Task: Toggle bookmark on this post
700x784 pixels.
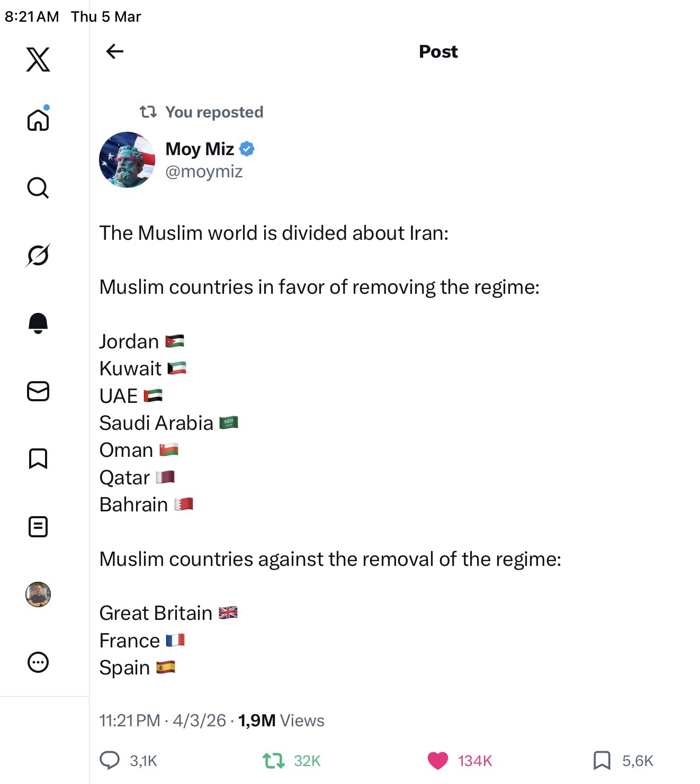Action: click(602, 761)
